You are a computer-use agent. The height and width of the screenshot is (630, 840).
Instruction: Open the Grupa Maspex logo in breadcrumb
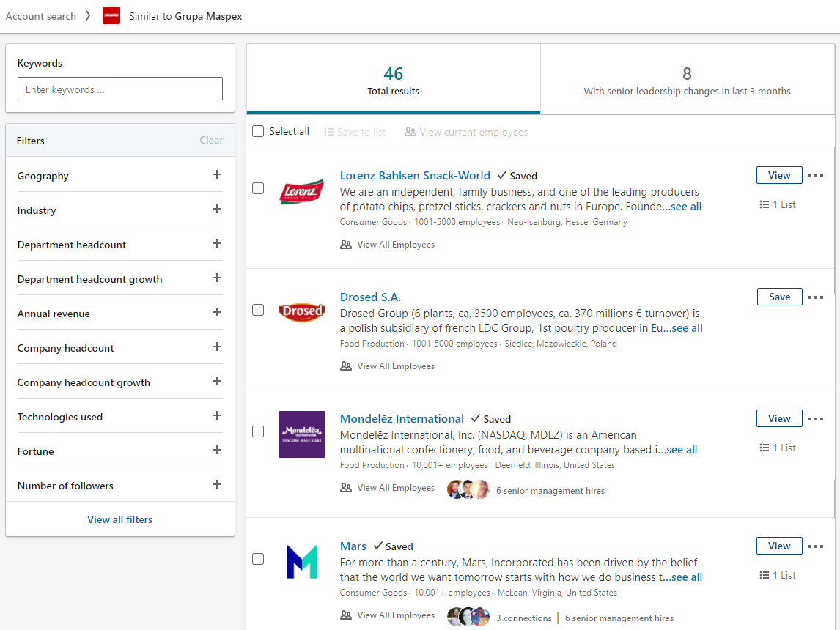coord(111,15)
